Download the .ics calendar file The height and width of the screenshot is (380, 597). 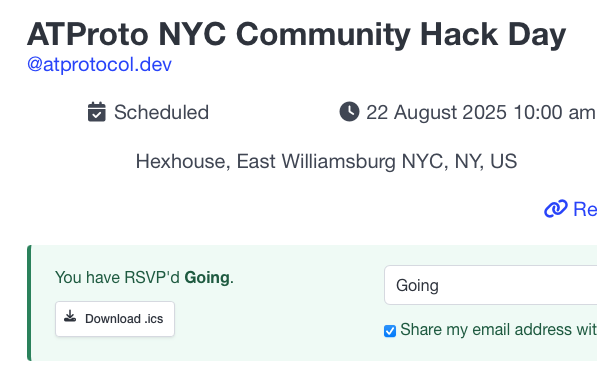click(115, 319)
